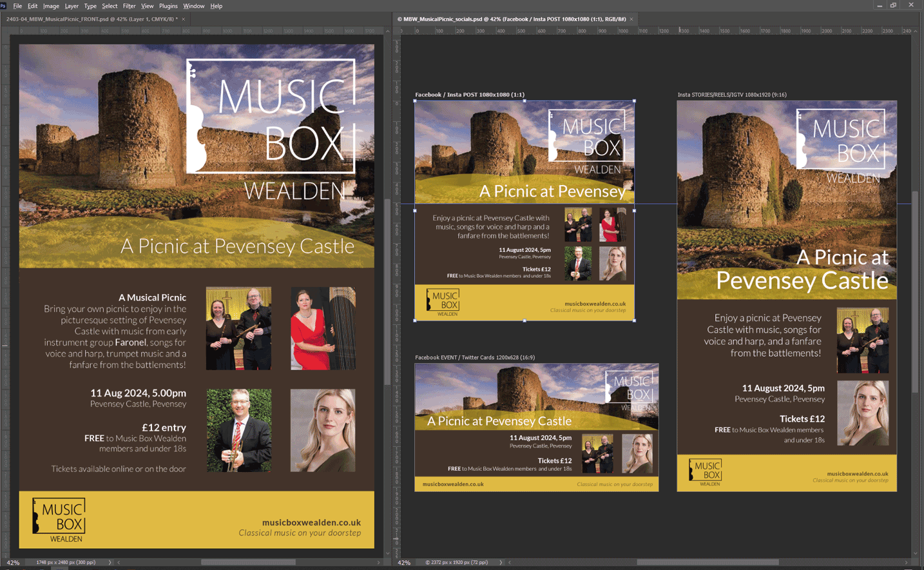Click the Photoshop Ps app icon
The width and height of the screenshot is (924, 570).
3,6
